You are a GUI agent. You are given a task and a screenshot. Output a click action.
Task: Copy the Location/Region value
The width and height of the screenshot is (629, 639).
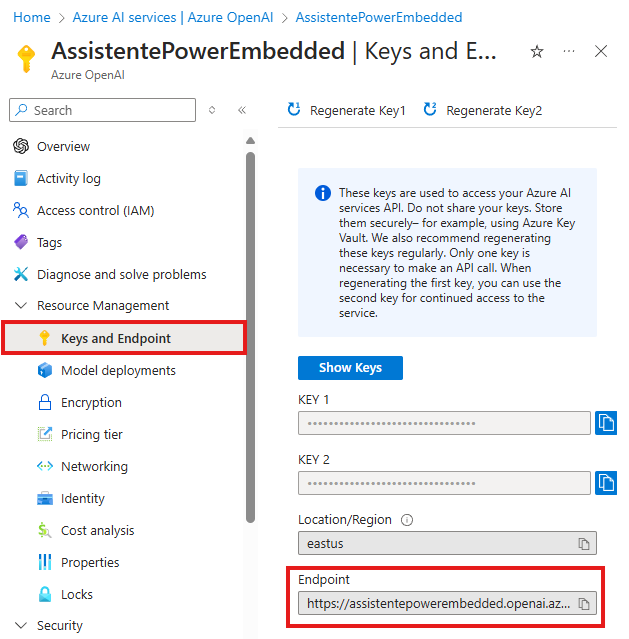pyautogui.click(x=585, y=543)
